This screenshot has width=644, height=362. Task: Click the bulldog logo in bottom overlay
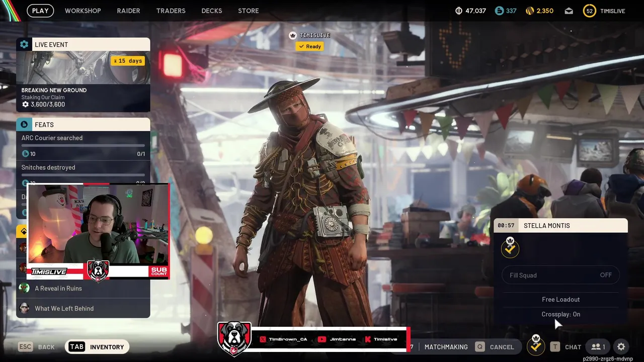(x=234, y=339)
